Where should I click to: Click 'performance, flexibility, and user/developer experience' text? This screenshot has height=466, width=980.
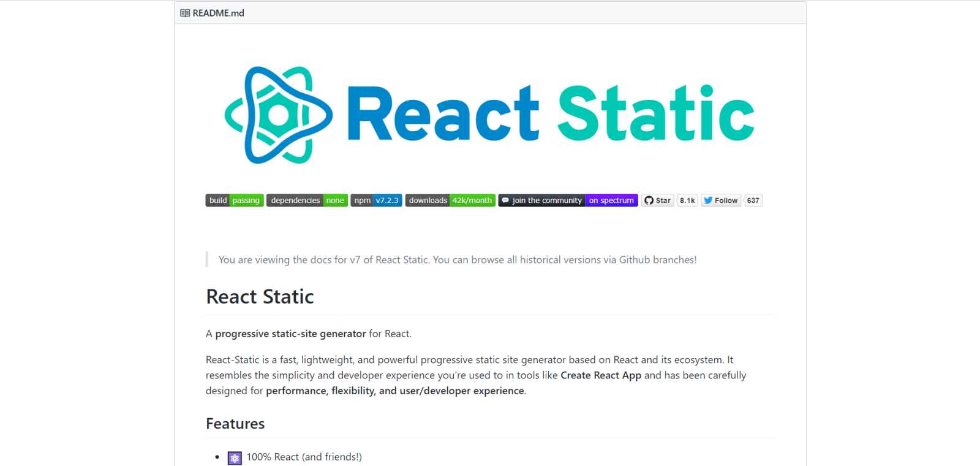point(395,391)
